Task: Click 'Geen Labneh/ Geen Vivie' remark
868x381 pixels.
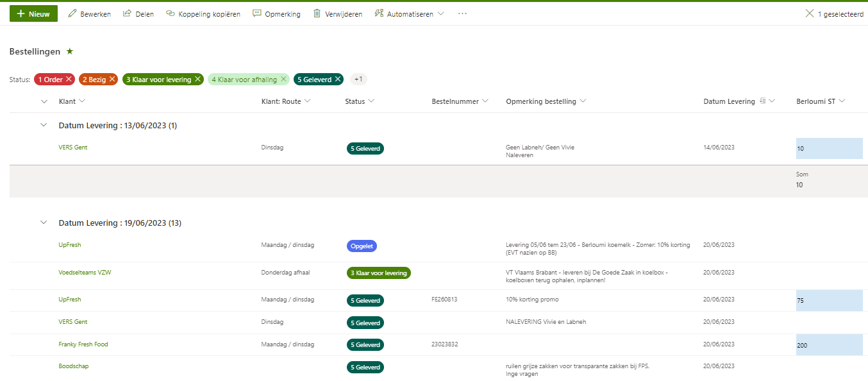Action: coord(540,148)
